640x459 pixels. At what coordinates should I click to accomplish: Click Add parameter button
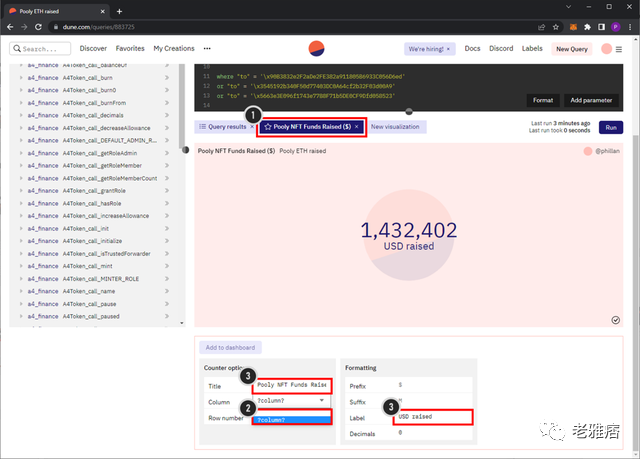click(591, 100)
